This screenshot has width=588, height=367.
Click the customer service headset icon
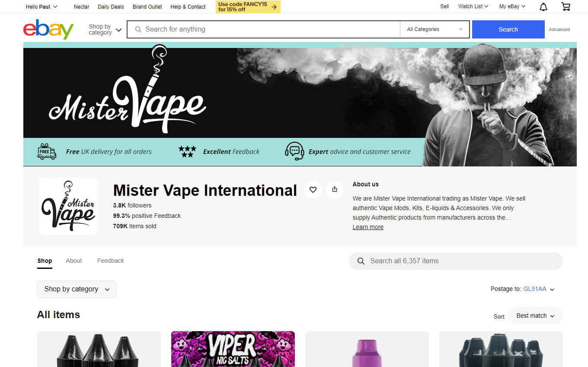[x=294, y=151]
